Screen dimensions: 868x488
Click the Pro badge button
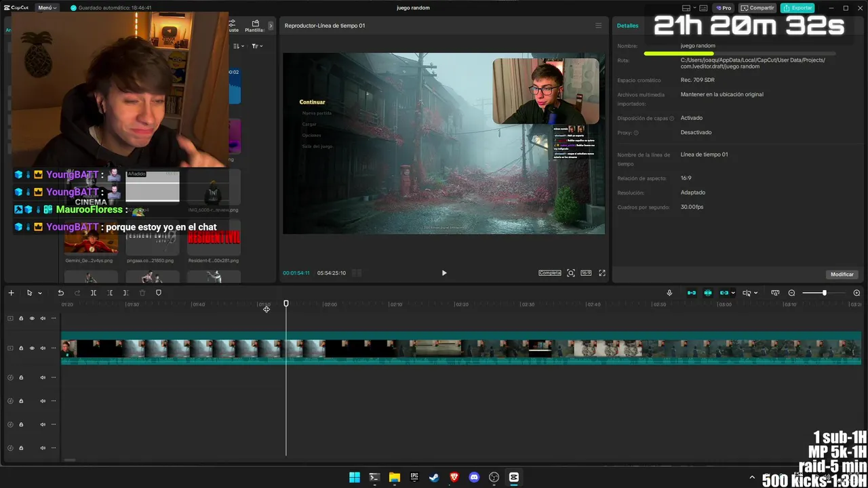tap(724, 8)
